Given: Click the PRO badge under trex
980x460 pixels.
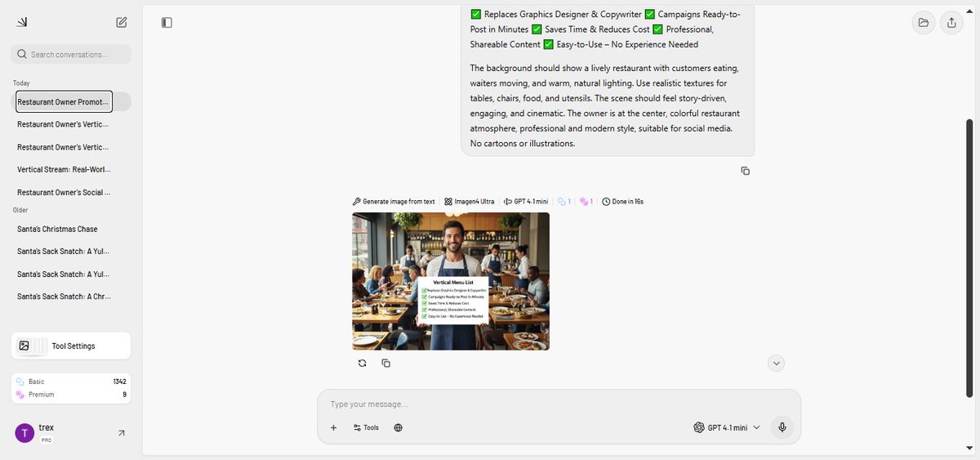Looking at the screenshot, I should (x=45, y=440).
